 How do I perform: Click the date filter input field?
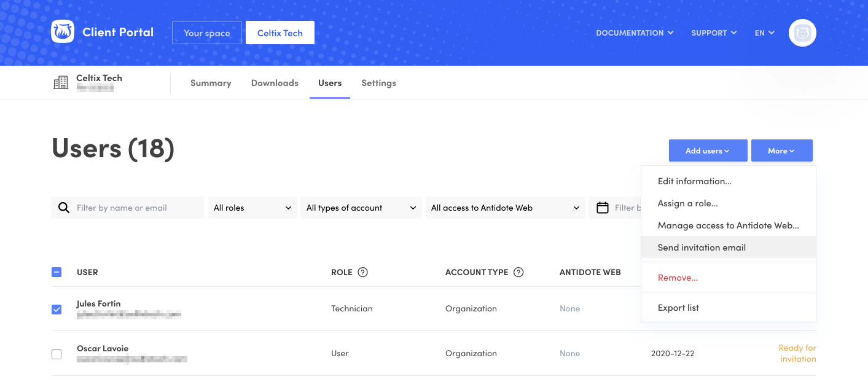[615, 208]
